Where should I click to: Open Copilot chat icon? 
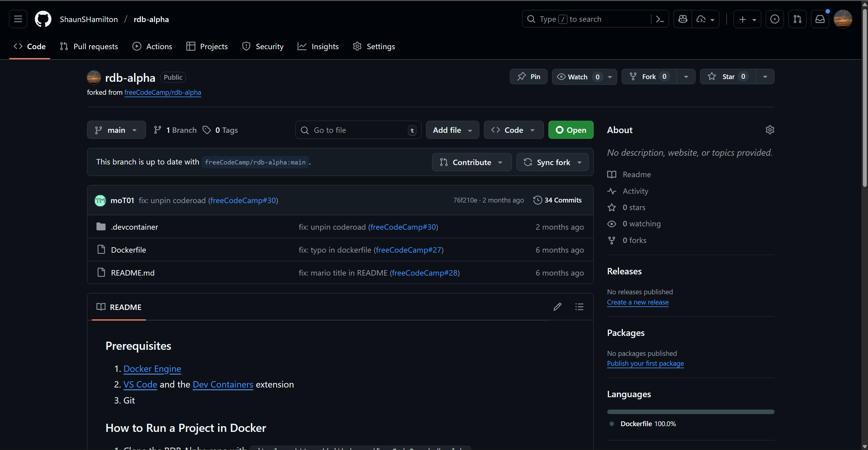click(683, 19)
